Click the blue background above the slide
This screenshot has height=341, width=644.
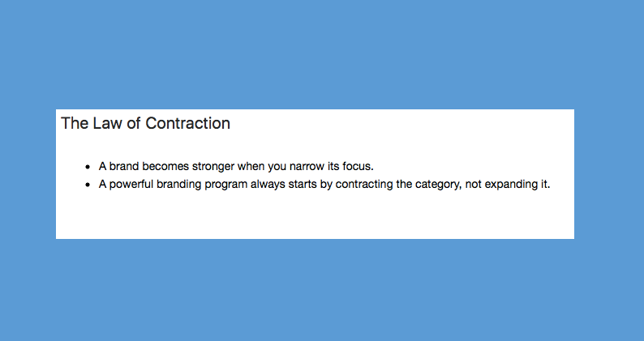tap(322, 53)
